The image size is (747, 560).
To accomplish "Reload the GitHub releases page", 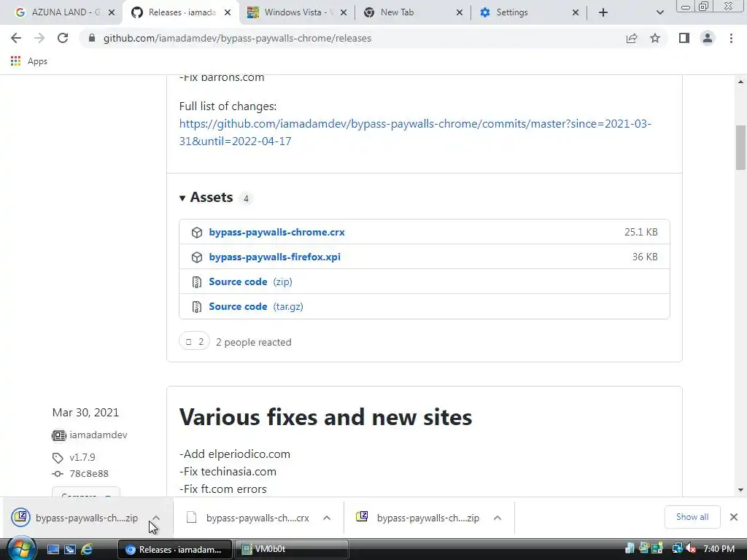I will point(63,38).
